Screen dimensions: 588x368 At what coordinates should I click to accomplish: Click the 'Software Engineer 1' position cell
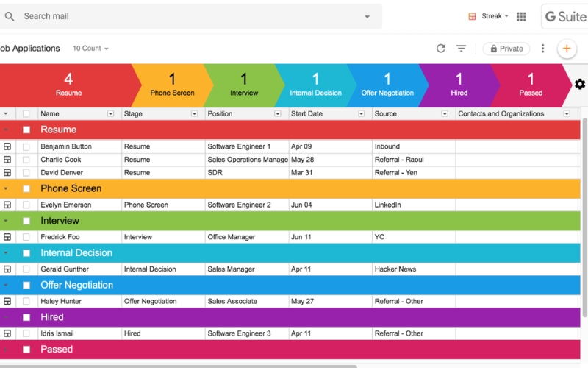coord(247,146)
